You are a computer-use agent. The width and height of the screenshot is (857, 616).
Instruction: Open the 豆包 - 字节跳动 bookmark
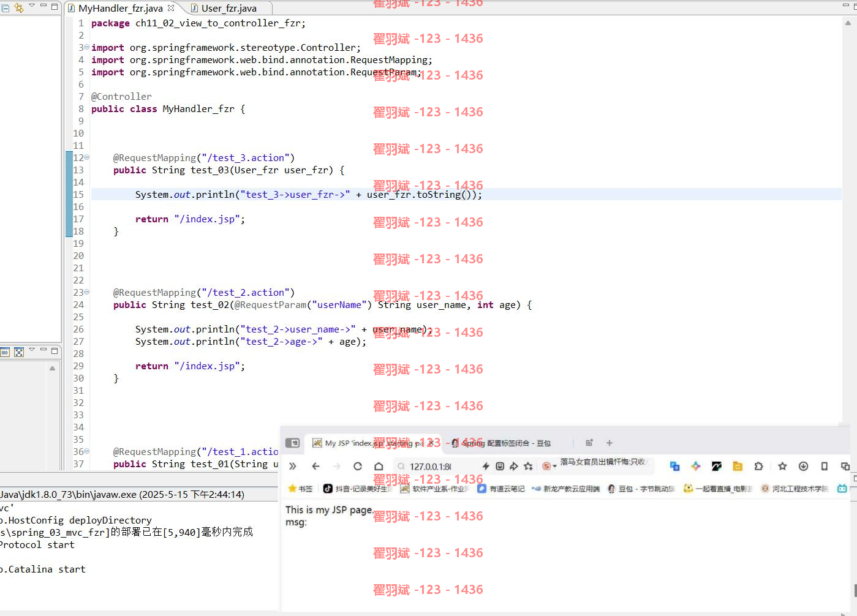coord(641,489)
